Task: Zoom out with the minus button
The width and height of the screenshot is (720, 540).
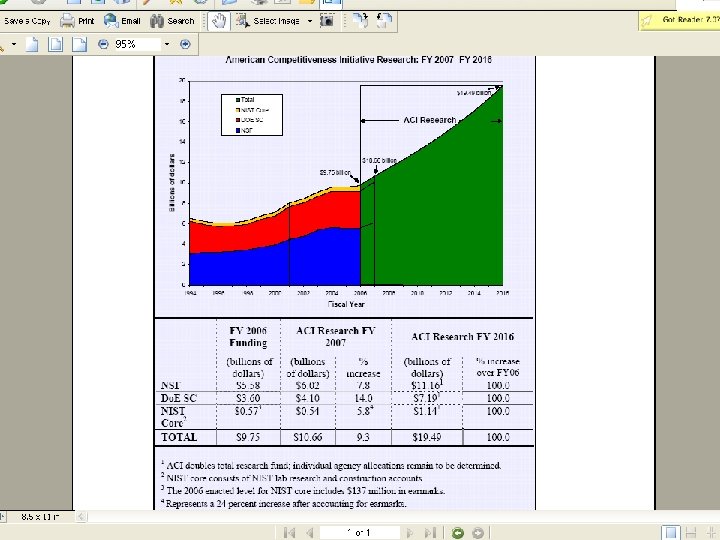Action: click(x=103, y=45)
